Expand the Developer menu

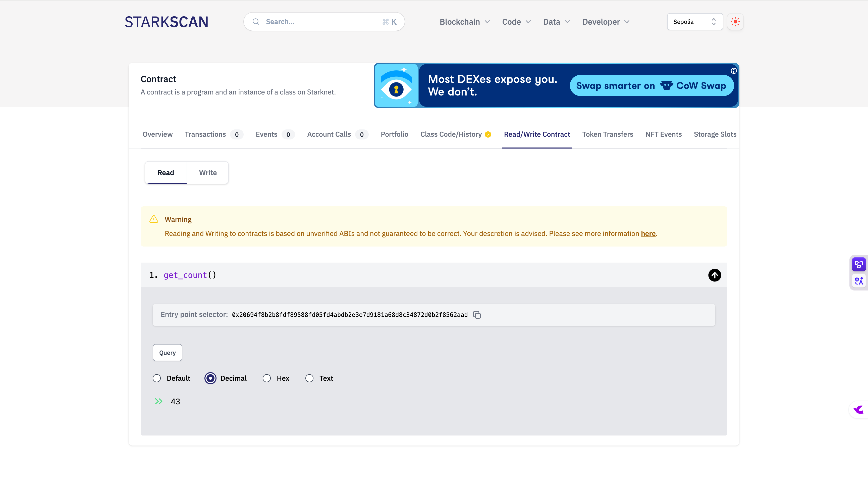coord(606,22)
